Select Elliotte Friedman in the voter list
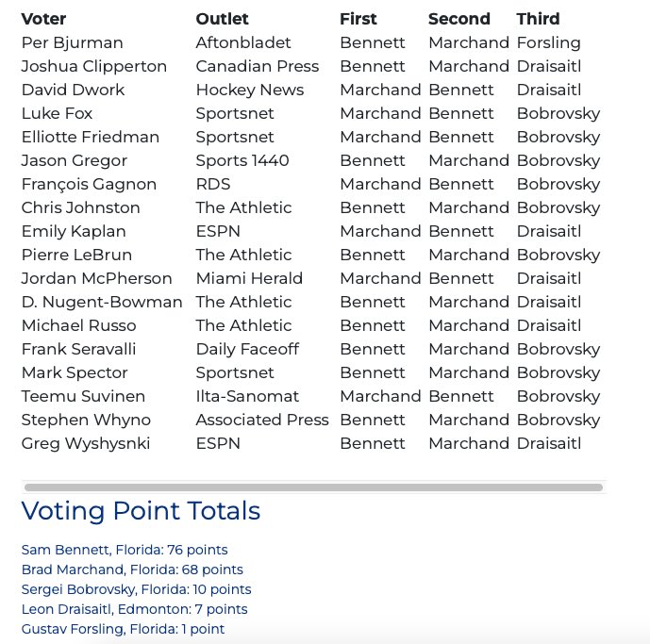Image resolution: width=650 pixels, height=644 pixels. [x=90, y=137]
